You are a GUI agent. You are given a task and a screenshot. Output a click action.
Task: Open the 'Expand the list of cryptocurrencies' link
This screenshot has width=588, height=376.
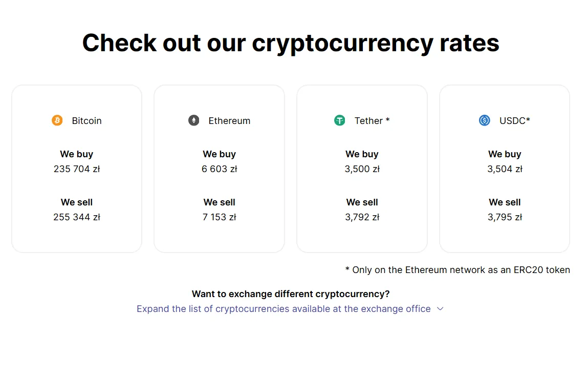coord(284,309)
